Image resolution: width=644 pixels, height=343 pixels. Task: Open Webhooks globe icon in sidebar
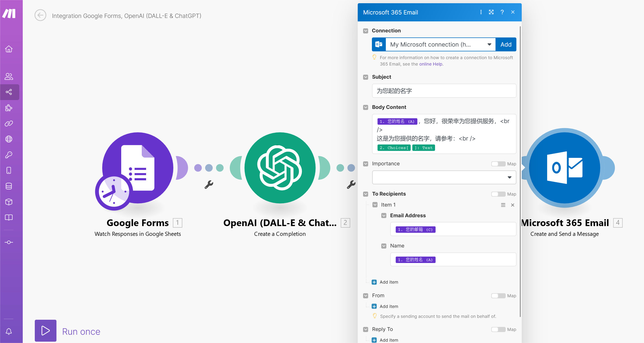coord(9,139)
